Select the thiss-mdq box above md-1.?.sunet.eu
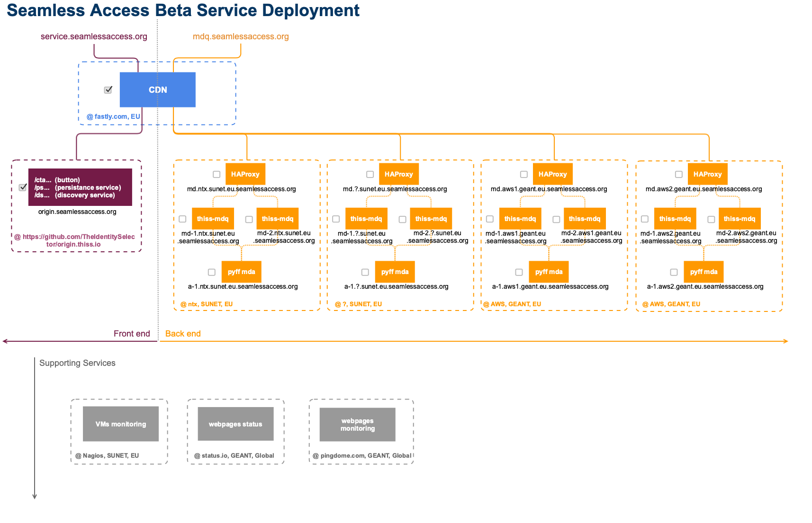This screenshot has width=812, height=523. (366, 219)
